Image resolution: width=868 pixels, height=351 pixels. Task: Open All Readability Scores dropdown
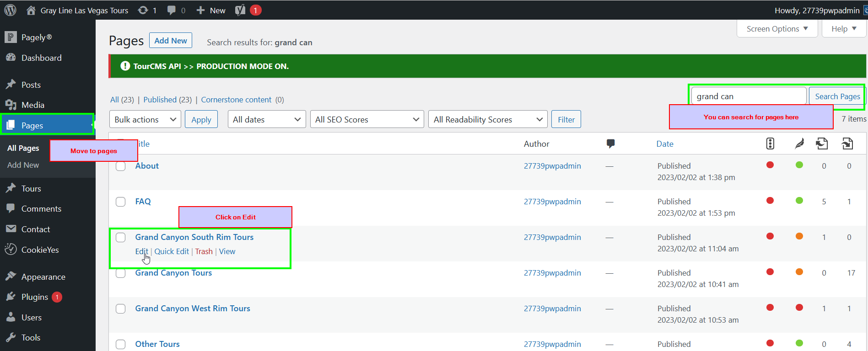[488, 119]
